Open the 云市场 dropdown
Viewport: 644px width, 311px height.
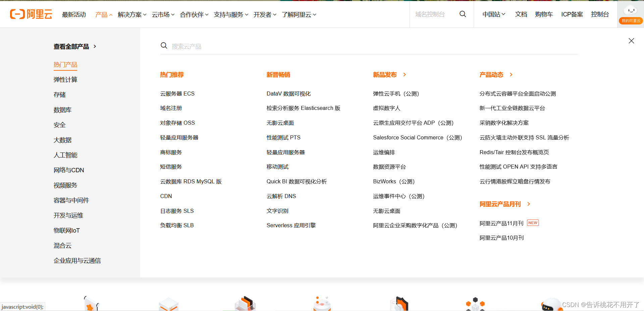pos(163,15)
